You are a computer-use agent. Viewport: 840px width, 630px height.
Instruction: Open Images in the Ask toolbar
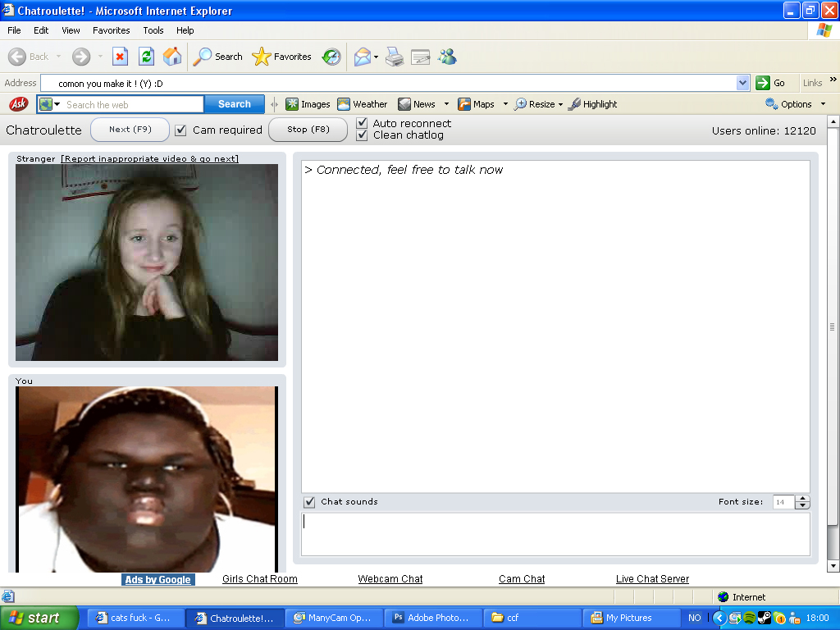[308, 104]
